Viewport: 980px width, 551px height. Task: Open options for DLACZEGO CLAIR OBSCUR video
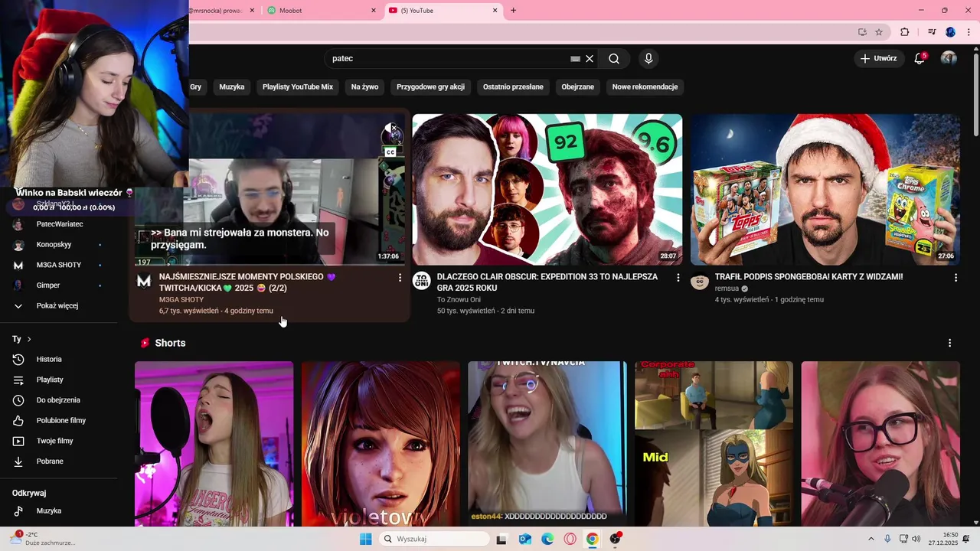click(678, 278)
